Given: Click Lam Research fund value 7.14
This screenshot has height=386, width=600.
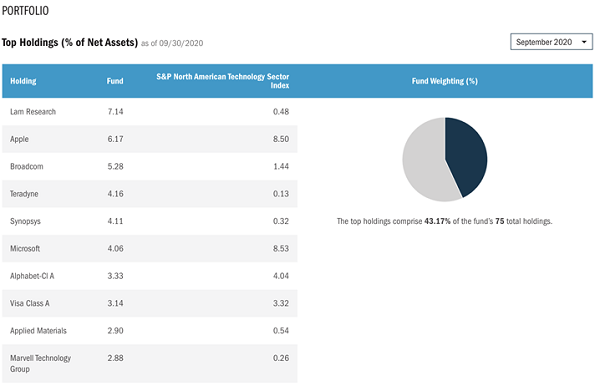Looking at the screenshot, I should click(115, 112).
